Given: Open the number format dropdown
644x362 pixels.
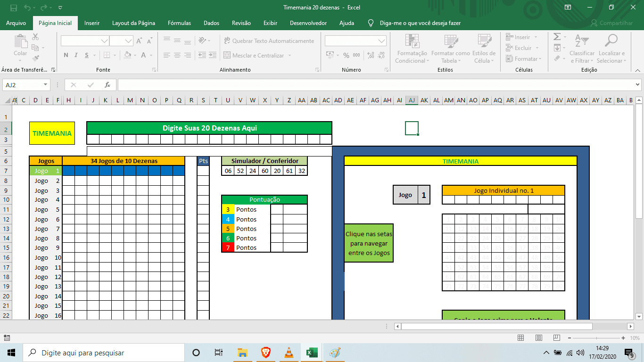Looking at the screenshot, I should [382, 41].
